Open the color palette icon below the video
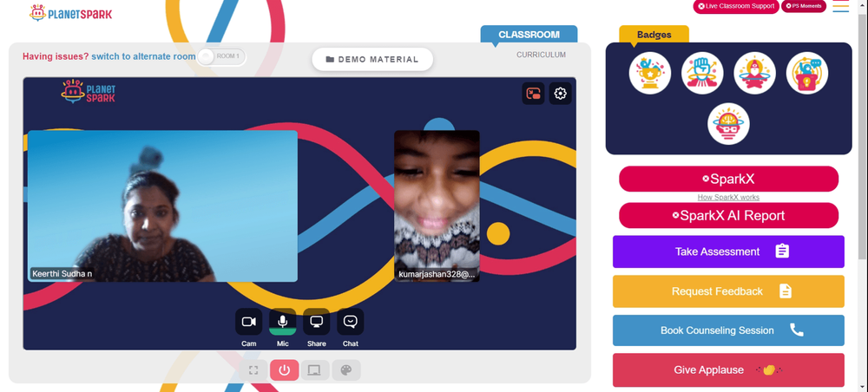The height and width of the screenshot is (392, 868). tap(346, 370)
